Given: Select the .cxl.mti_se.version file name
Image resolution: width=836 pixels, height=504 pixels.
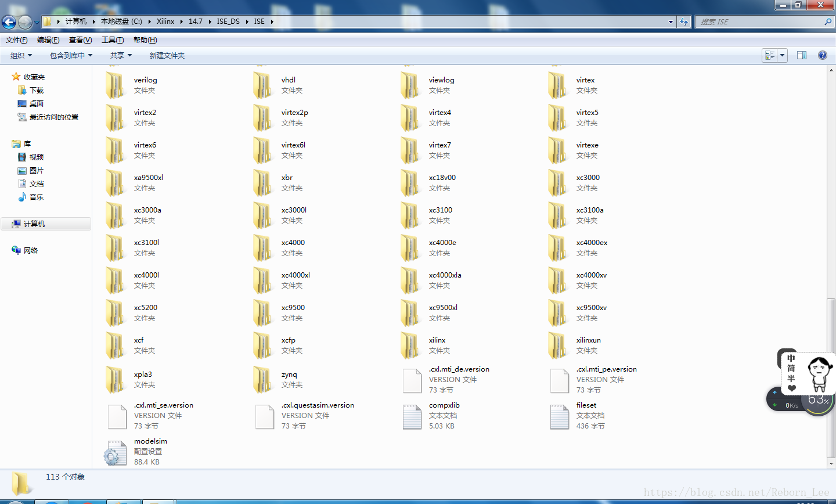Looking at the screenshot, I should click(163, 405).
